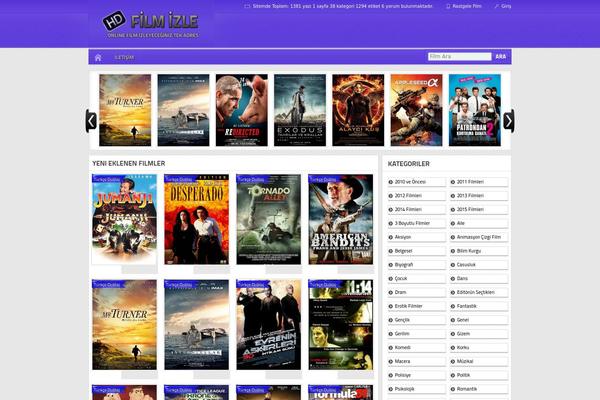Viewport: 600px width, 400px height.
Task: Select the Editörün Seçtikleri category
Action: pyautogui.click(x=479, y=292)
